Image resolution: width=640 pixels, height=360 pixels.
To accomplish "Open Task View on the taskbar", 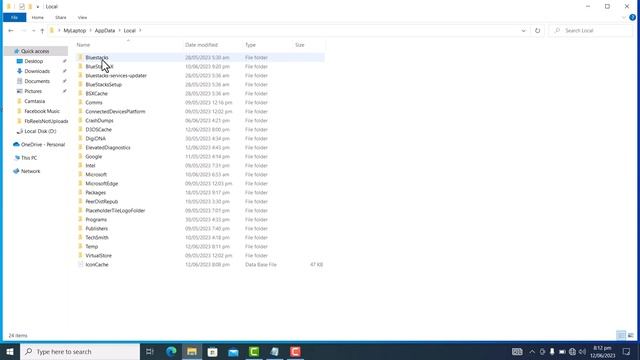I will (x=150, y=351).
